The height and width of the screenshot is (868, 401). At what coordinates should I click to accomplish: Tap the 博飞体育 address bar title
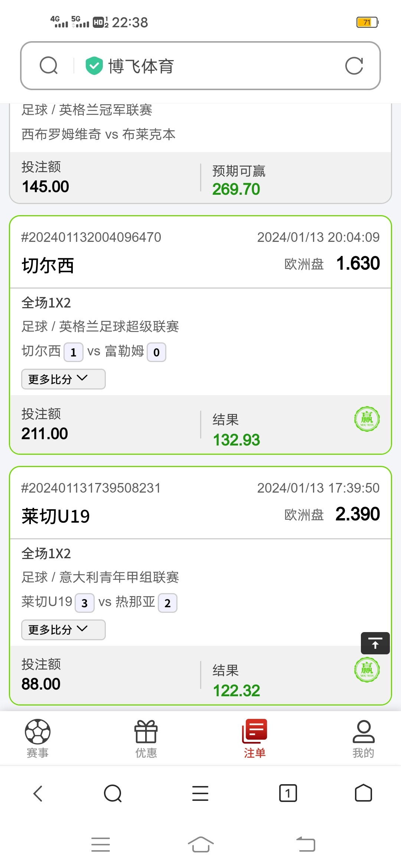pyautogui.click(x=141, y=66)
